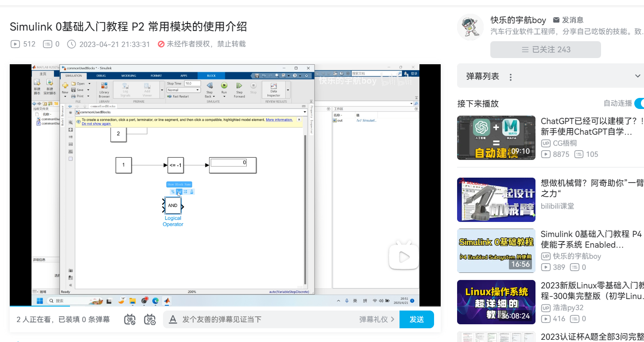This screenshot has height=342, width=644.
Task: Click the danmaku settings icon below the video
Action: [150, 319]
